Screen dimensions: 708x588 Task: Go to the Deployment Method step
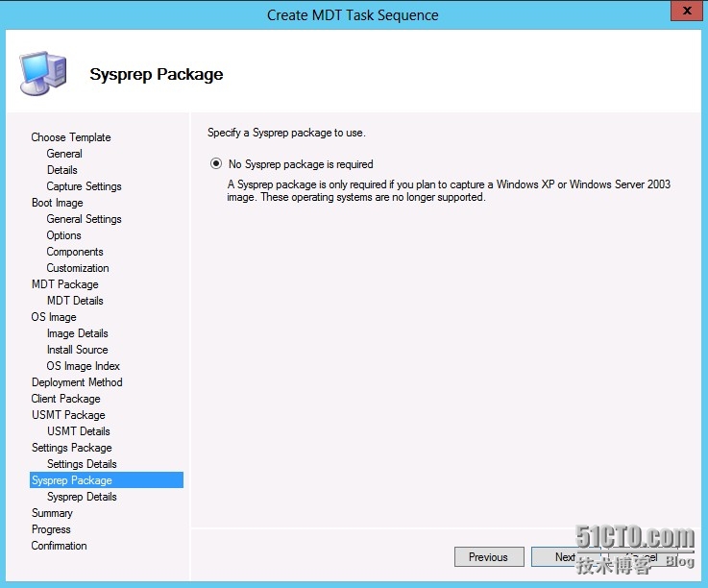[x=77, y=382]
